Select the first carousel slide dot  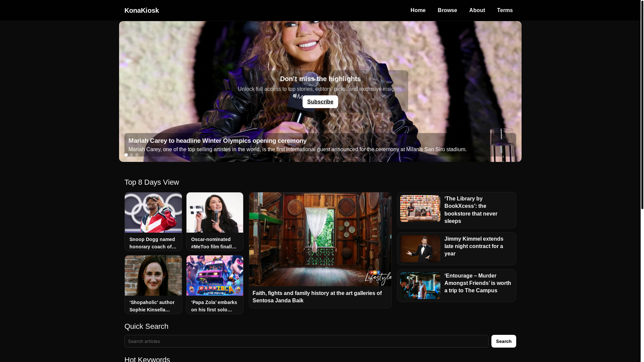click(126, 155)
